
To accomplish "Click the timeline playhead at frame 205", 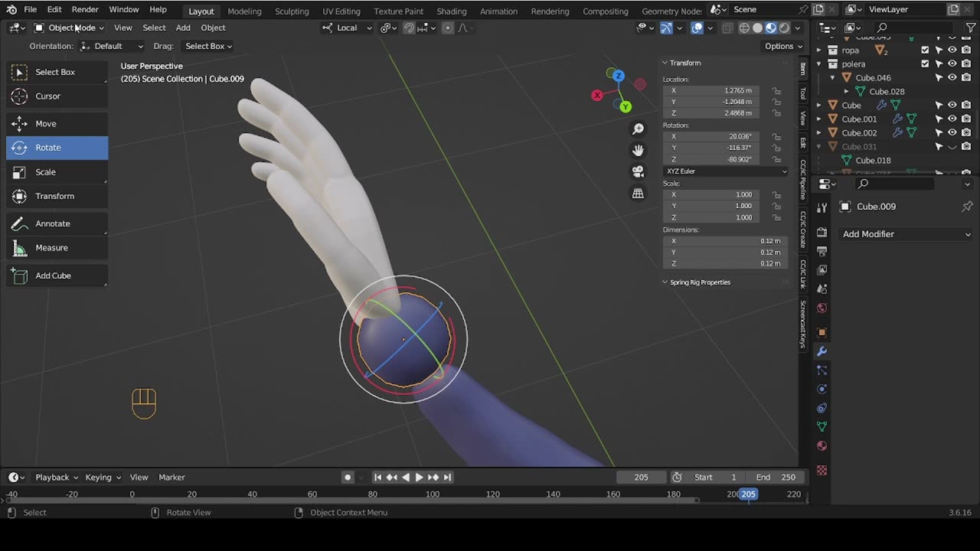I will 748,494.
